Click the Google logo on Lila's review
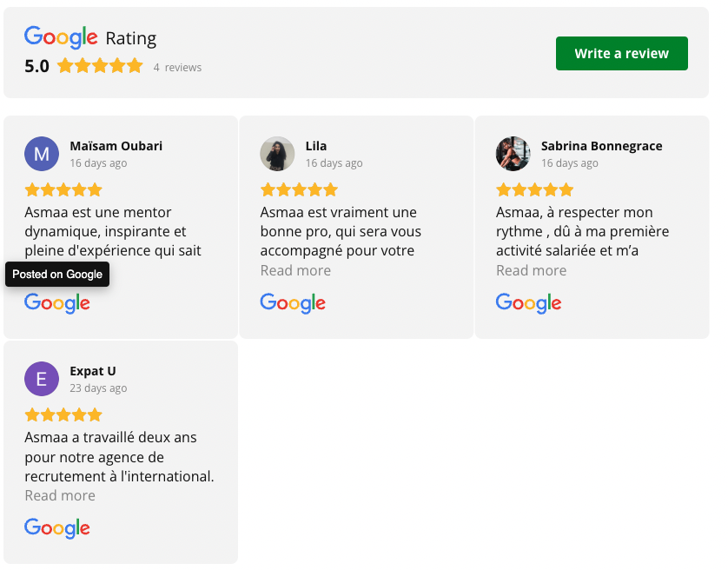The image size is (728, 570). pyautogui.click(x=293, y=303)
